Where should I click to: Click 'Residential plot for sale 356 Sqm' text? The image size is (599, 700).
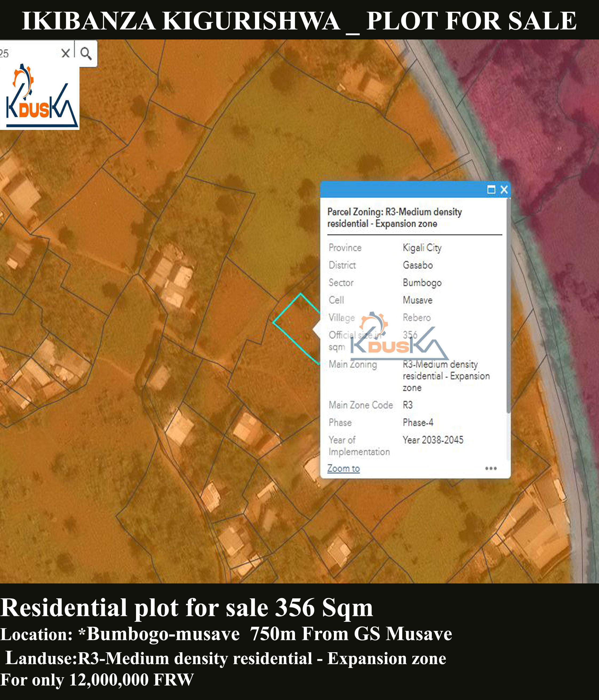186,608
